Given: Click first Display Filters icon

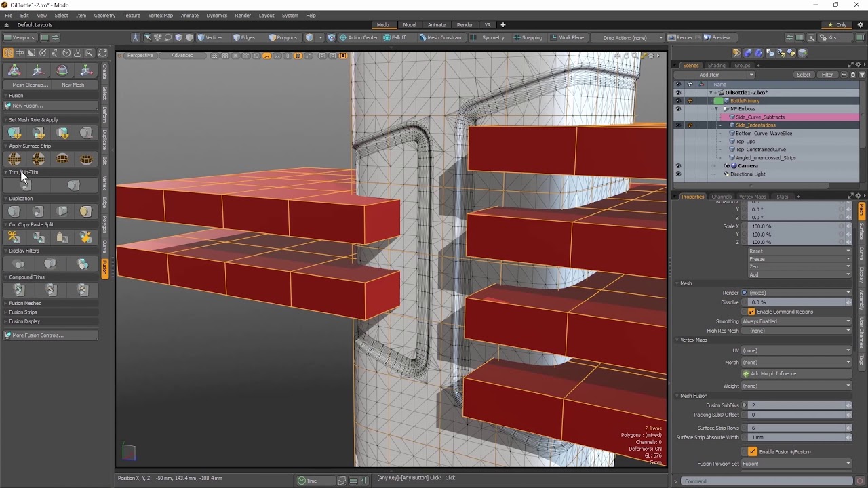Looking at the screenshot, I should (19, 264).
